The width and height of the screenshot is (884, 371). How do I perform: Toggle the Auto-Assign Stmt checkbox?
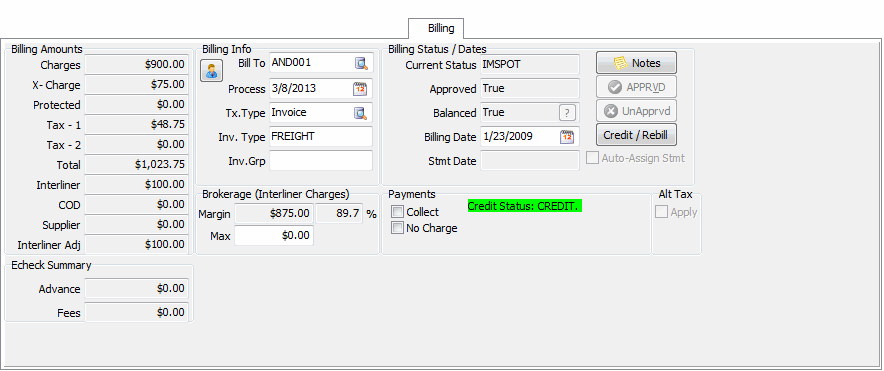(x=592, y=158)
